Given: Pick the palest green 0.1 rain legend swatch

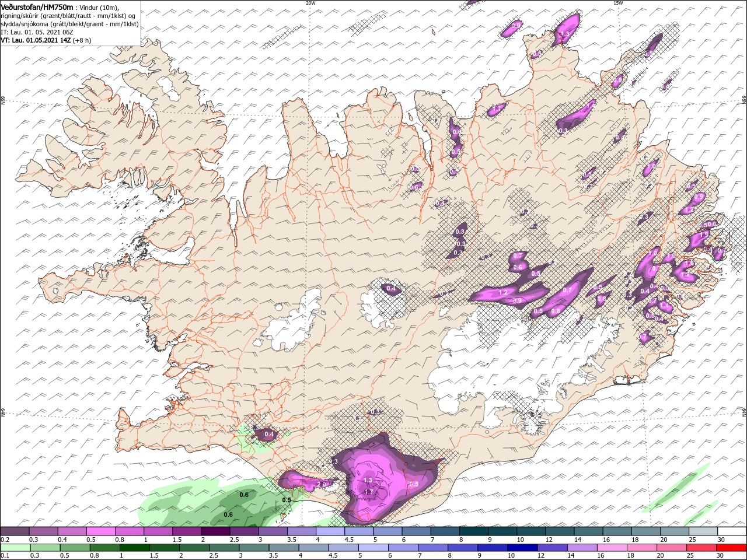Looking at the screenshot, I should click(15, 548).
